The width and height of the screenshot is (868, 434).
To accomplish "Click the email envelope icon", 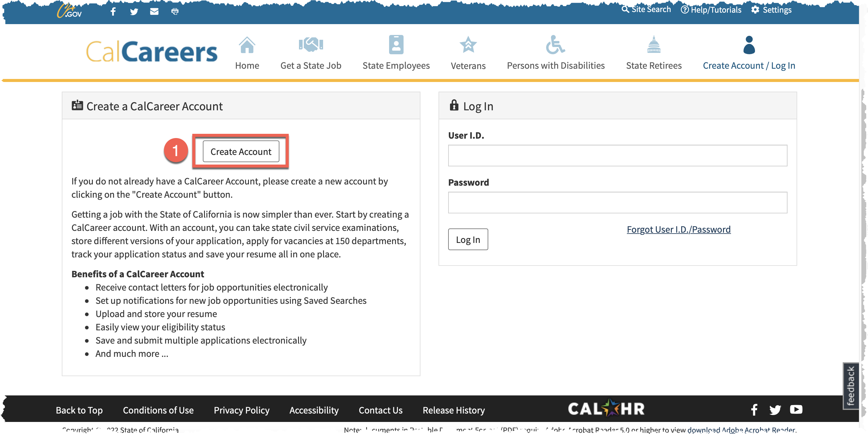I will pyautogui.click(x=154, y=11).
